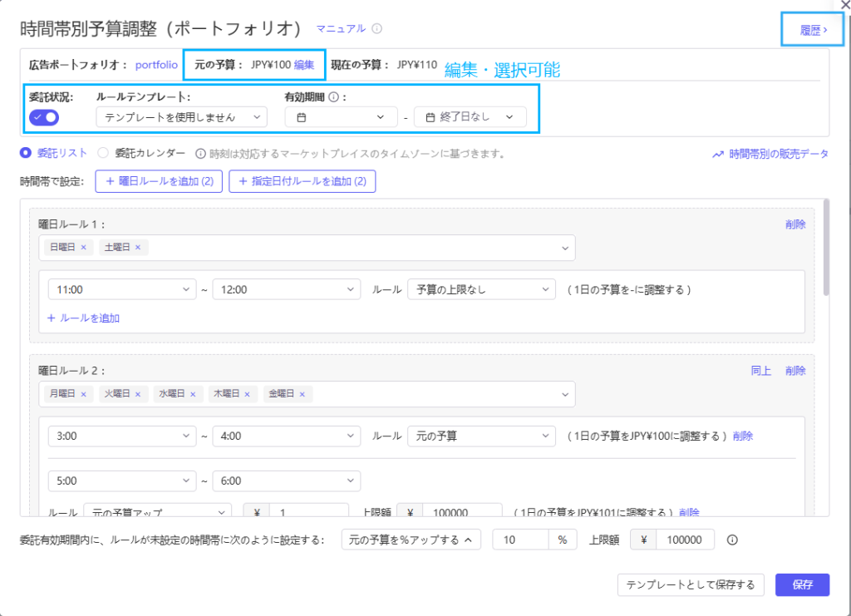Remove the 日曜日 tag via its x
The image size is (851, 616).
[84, 248]
